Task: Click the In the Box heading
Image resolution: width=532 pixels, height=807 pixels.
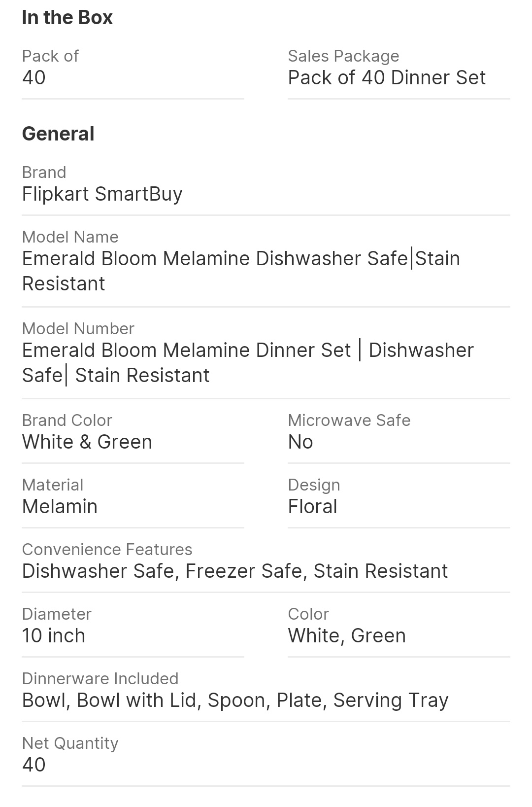Action: (67, 18)
